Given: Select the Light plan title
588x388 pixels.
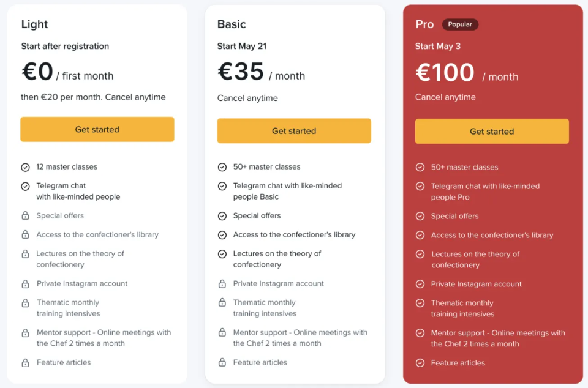Looking at the screenshot, I should click(34, 24).
